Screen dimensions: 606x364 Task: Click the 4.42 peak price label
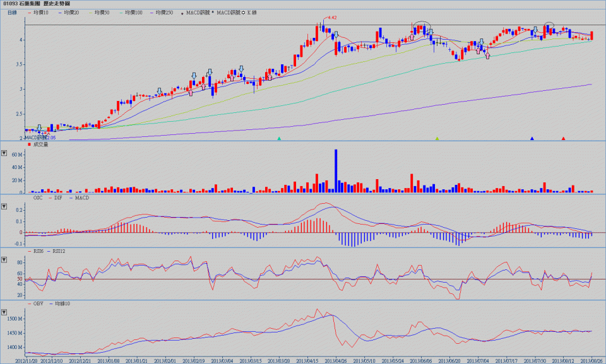click(x=333, y=18)
